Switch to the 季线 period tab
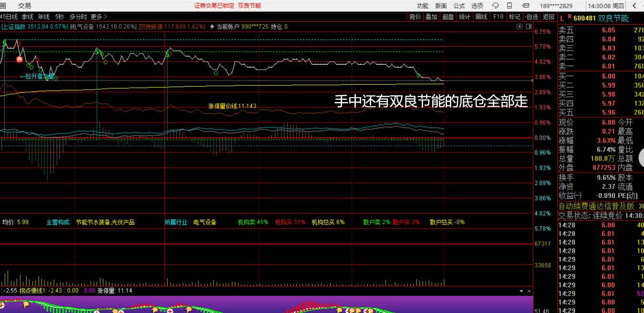This screenshot has height=313, width=644. tap(27, 17)
